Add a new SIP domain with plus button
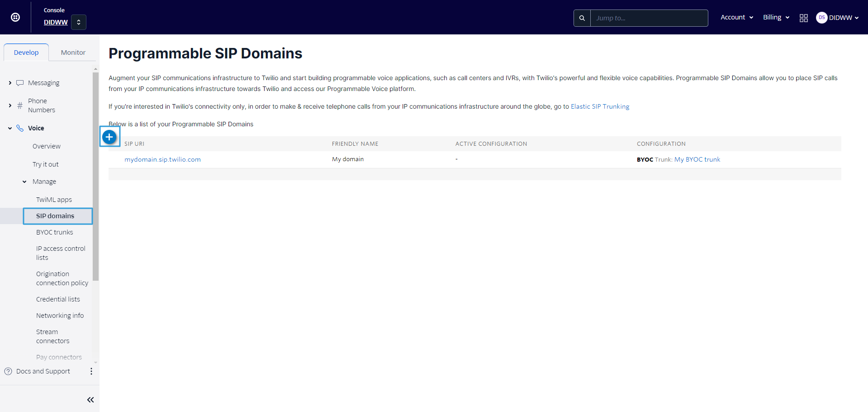Image resolution: width=868 pixels, height=412 pixels. tap(109, 137)
